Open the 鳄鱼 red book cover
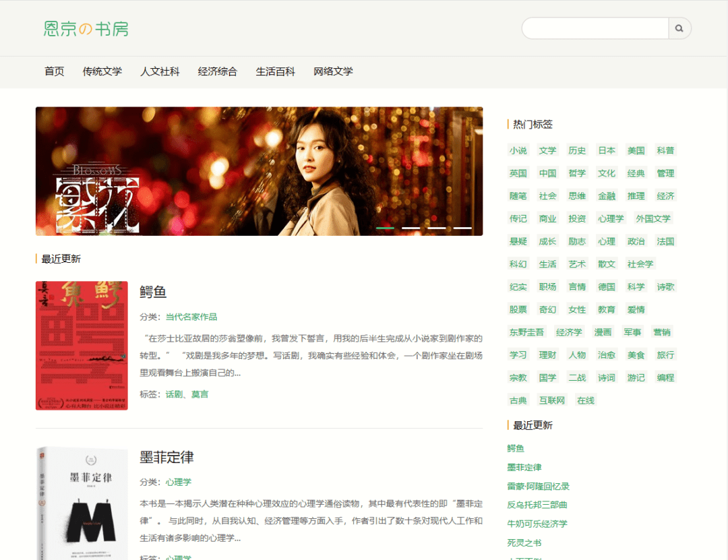The width and height of the screenshot is (728, 560). [82, 346]
